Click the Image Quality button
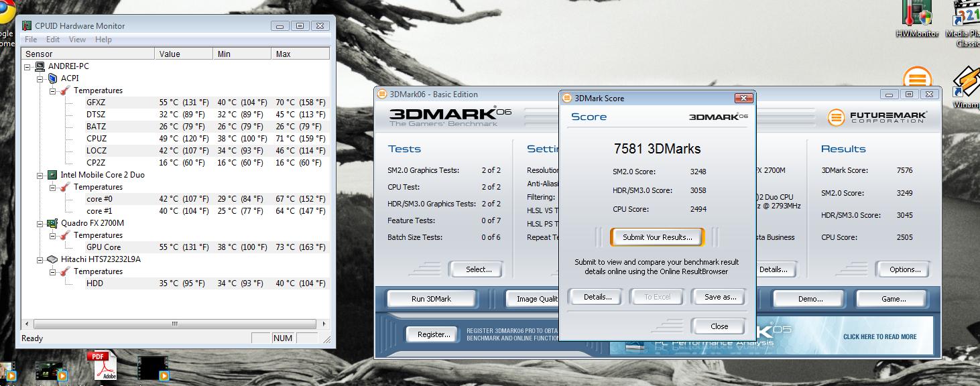980x386 pixels. (x=534, y=299)
